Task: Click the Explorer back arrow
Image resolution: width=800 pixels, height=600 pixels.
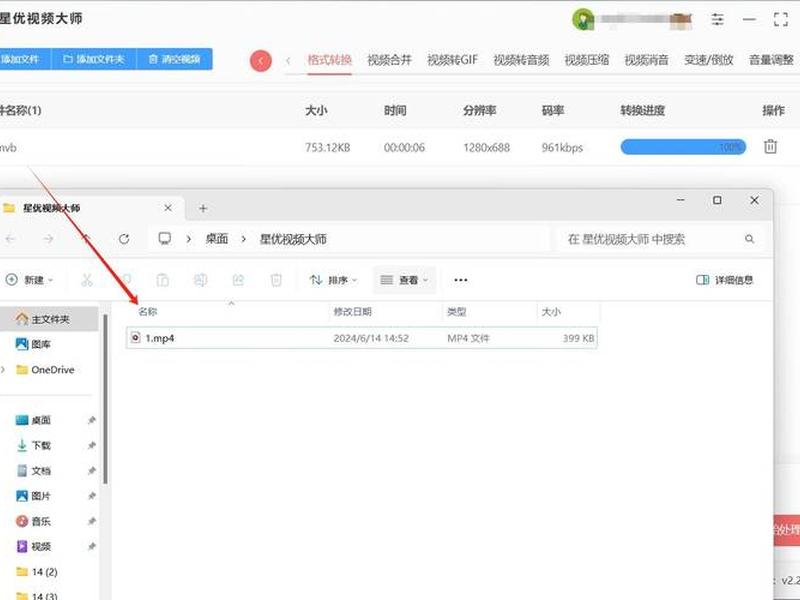Action: (10, 239)
